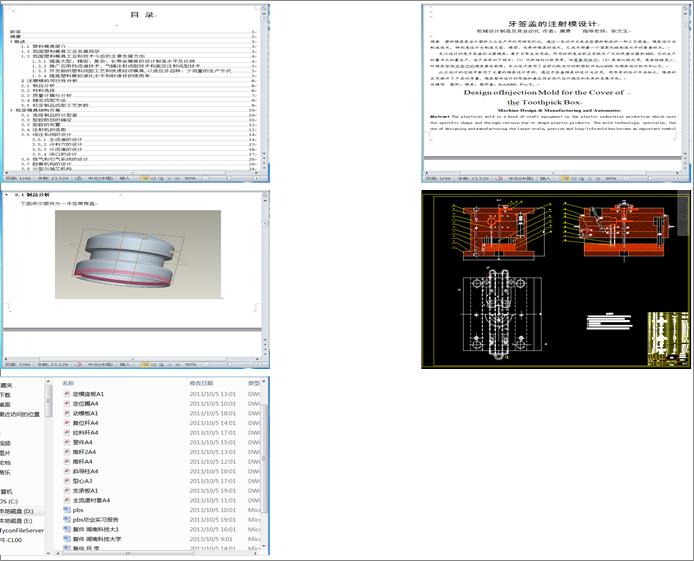Screen dimensions: 694x561
Task: Select the 动模板A1 drawing file icon
Action: pos(67,413)
